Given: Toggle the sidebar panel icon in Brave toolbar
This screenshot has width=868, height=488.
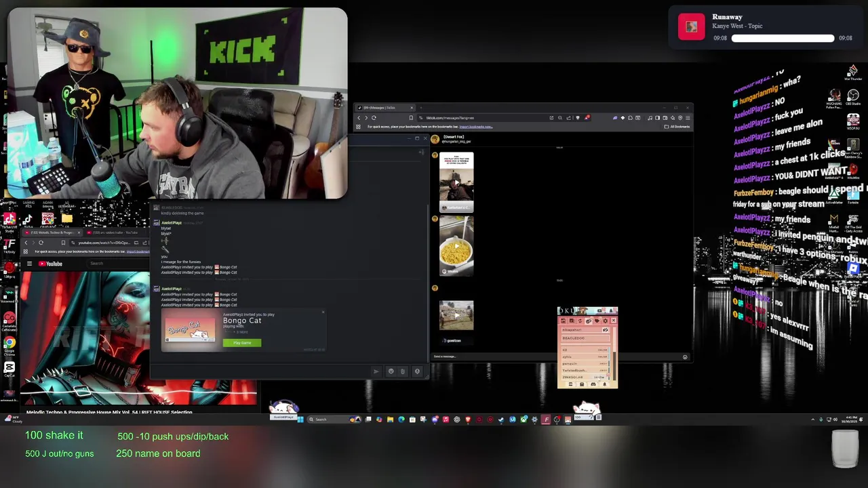Looking at the screenshot, I should tap(657, 118).
